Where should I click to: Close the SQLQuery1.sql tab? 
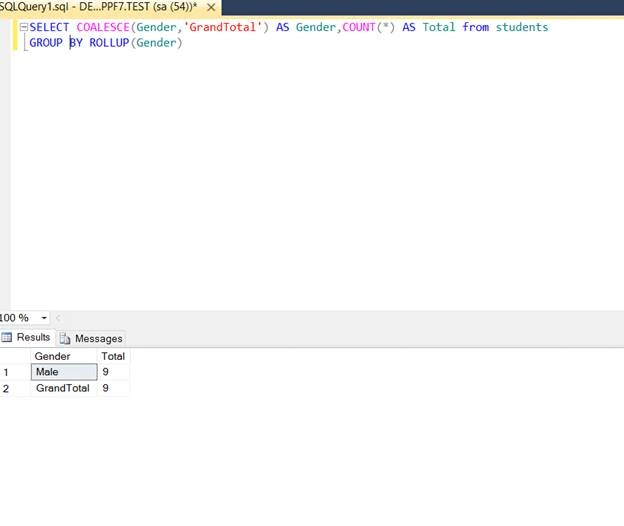point(211,7)
